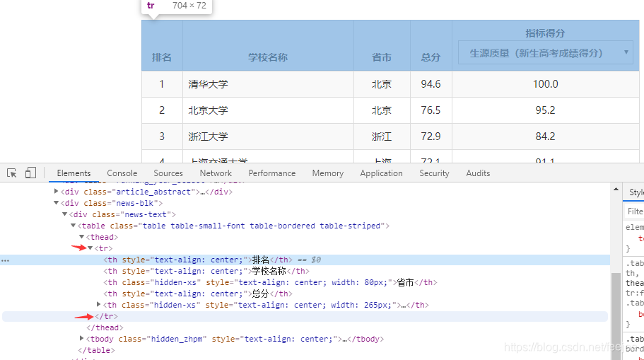The height and width of the screenshot is (360, 644).
Task: Click rank 3 cell in table
Action: click(162, 137)
